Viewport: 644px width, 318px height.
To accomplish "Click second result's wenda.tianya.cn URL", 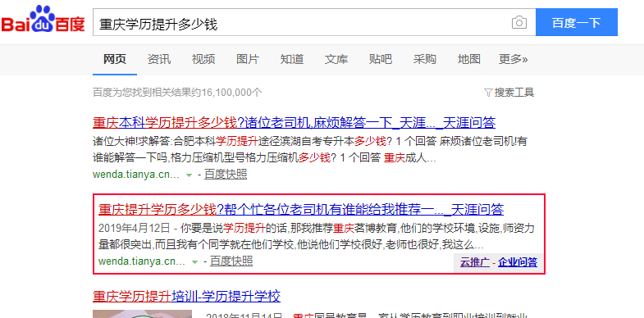I will (x=142, y=261).
